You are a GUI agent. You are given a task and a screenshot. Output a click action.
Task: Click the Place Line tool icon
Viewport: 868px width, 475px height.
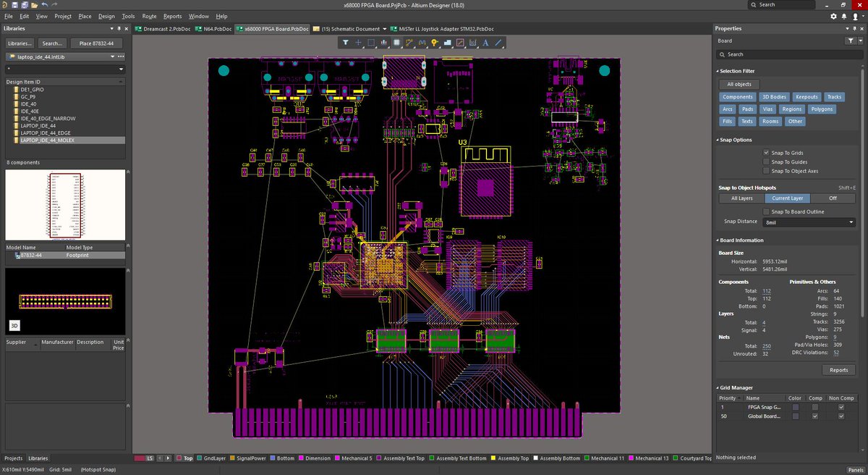click(x=498, y=43)
